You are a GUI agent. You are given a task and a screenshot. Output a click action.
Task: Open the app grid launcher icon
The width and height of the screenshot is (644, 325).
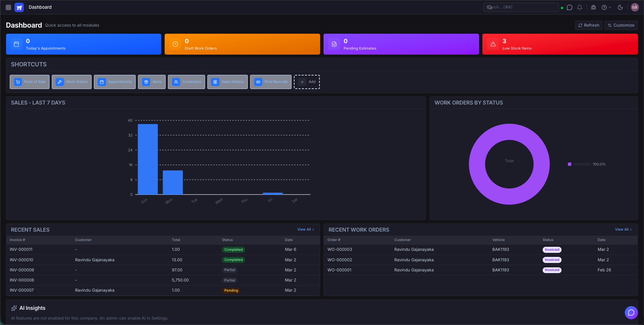pos(8,7)
